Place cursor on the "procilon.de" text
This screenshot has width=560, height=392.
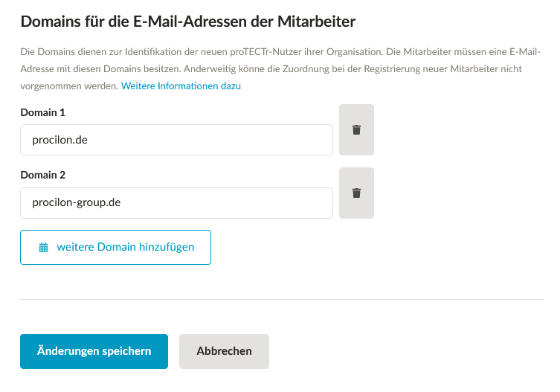pos(61,140)
